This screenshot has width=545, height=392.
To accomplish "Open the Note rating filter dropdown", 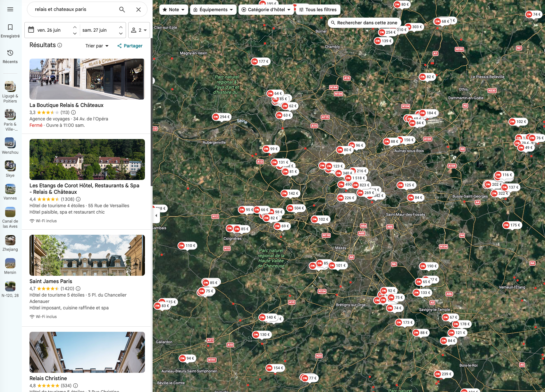I will click(174, 10).
